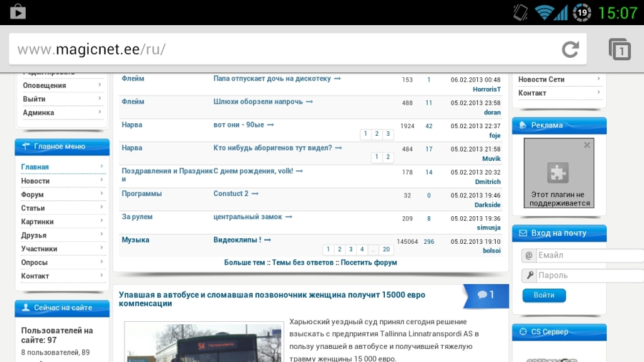
Task: Click the arrow after Кто нибудь аборигенов topic
Action: (x=338, y=148)
